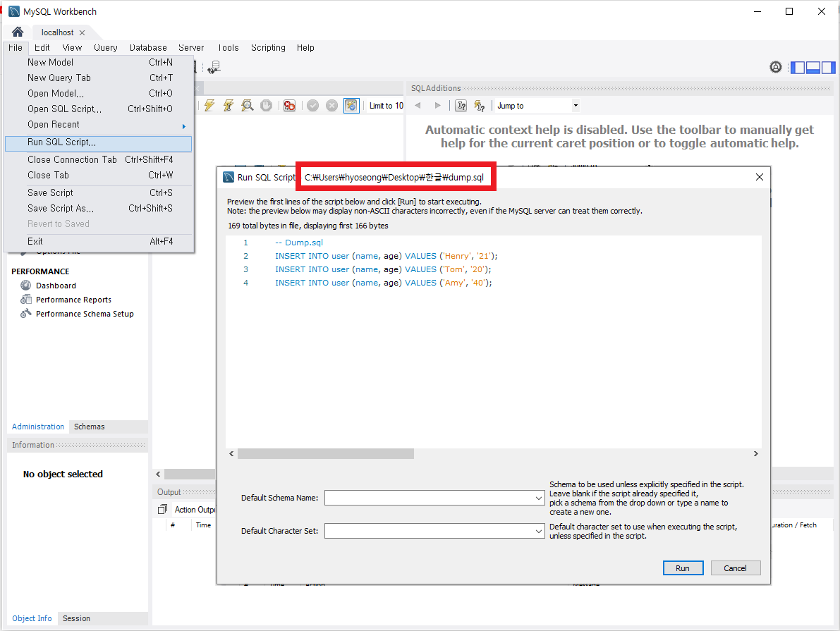
Task: Open the Edit menu
Action: [42, 48]
